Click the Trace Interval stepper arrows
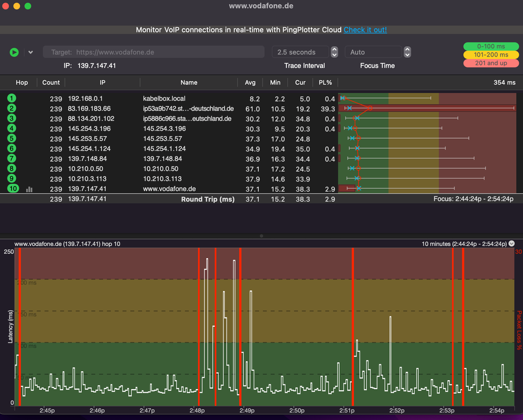The width and height of the screenshot is (523, 420). pyautogui.click(x=334, y=52)
